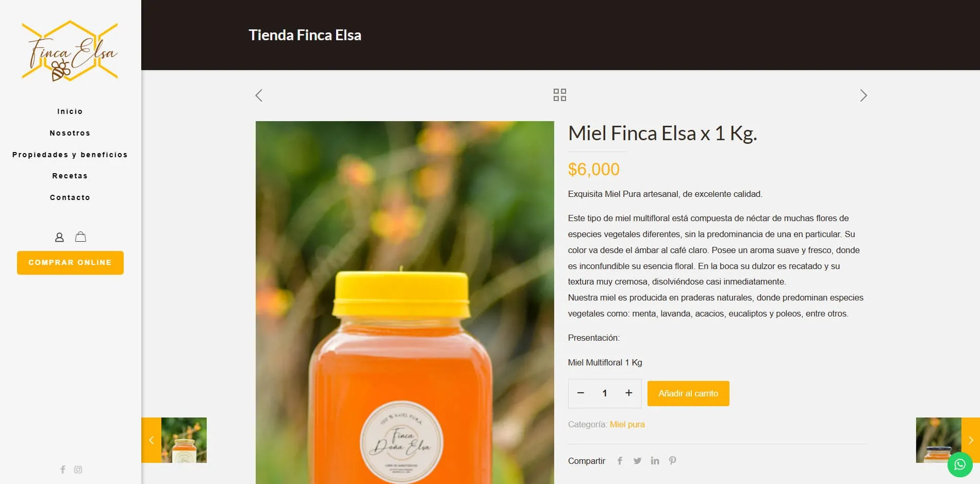Viewport: 980px width, 484px height.
Task: Share product on Twitter
Action: [x=637, y=461]
